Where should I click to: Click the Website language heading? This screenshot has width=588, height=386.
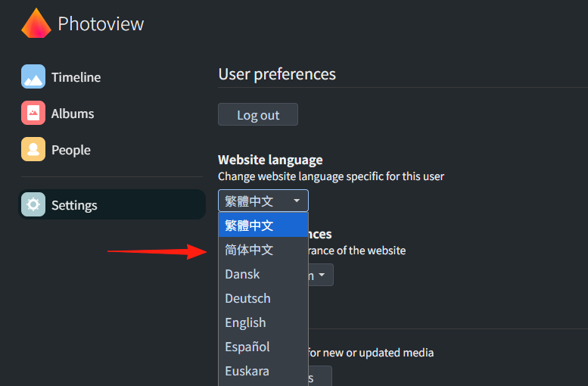pos(270,160)
